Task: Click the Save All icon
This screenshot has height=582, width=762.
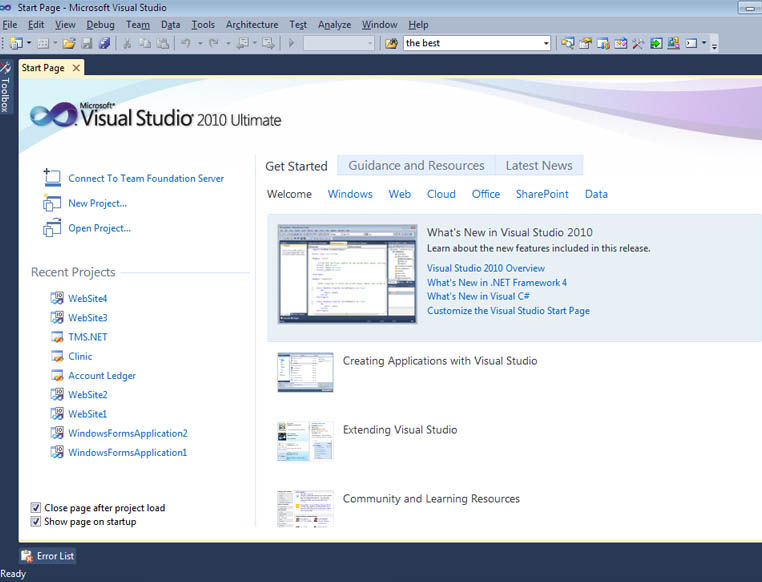Action: tap(104, 43)
